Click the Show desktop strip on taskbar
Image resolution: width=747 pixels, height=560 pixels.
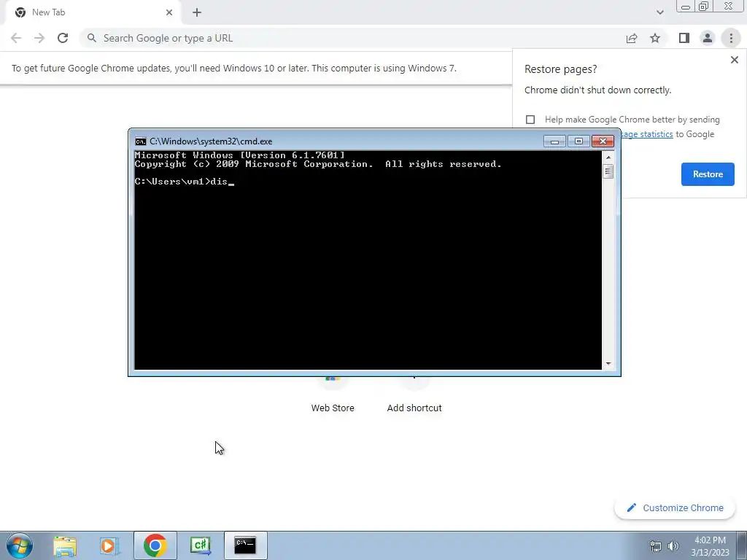(x=742, y=545)
